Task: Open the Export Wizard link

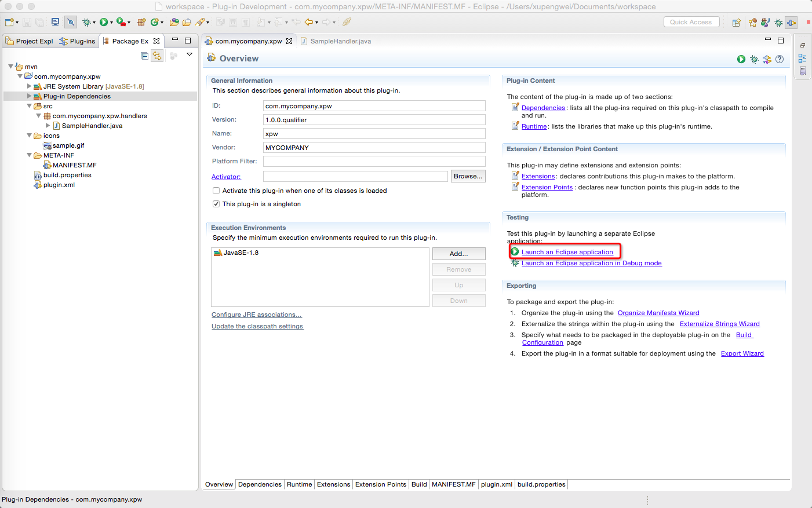Action: [x=742, y=353]
